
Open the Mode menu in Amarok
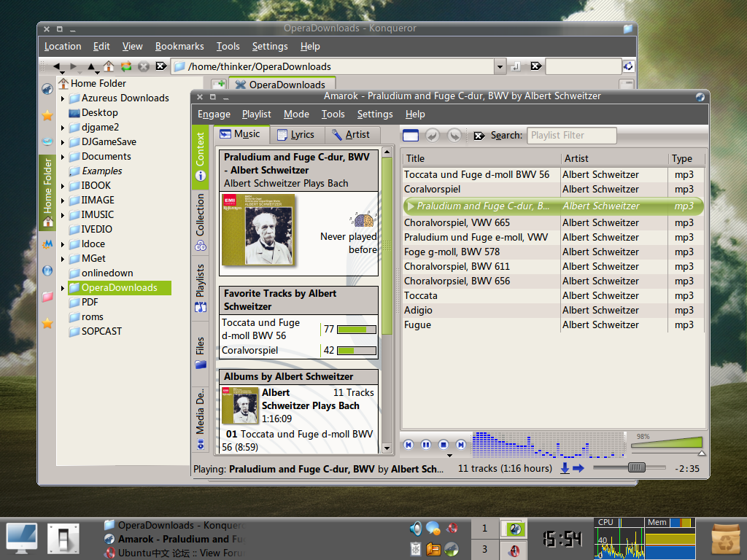point(296,114)
